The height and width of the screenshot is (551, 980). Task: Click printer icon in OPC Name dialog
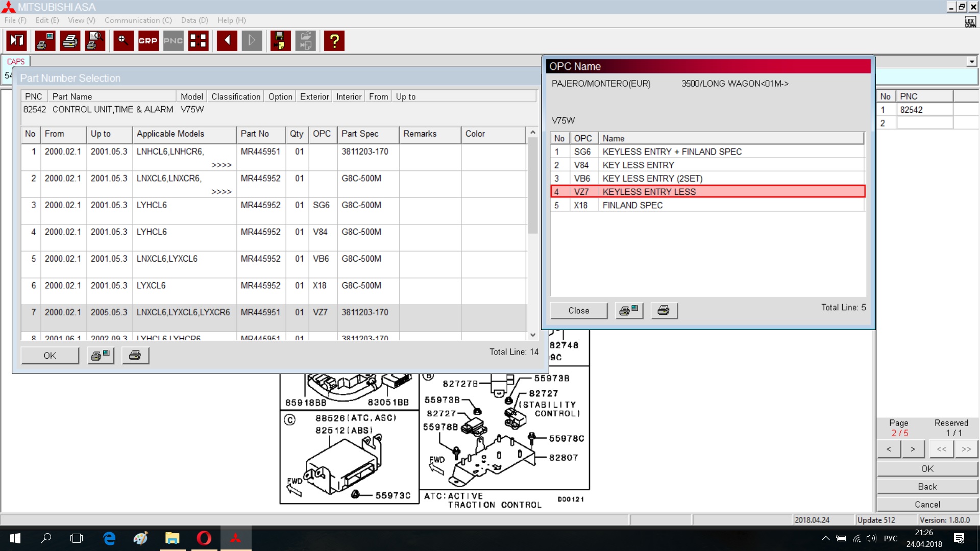(664, 311)
